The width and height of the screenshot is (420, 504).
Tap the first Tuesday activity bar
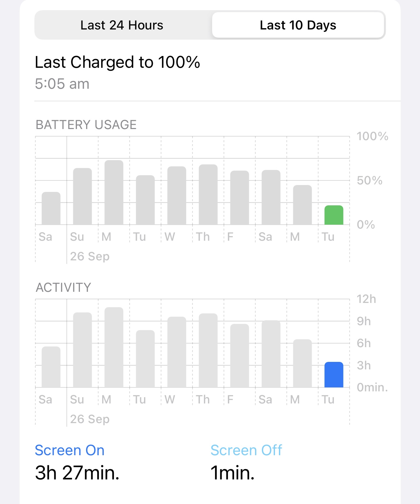pyautogui.click(x=145, y=359)
